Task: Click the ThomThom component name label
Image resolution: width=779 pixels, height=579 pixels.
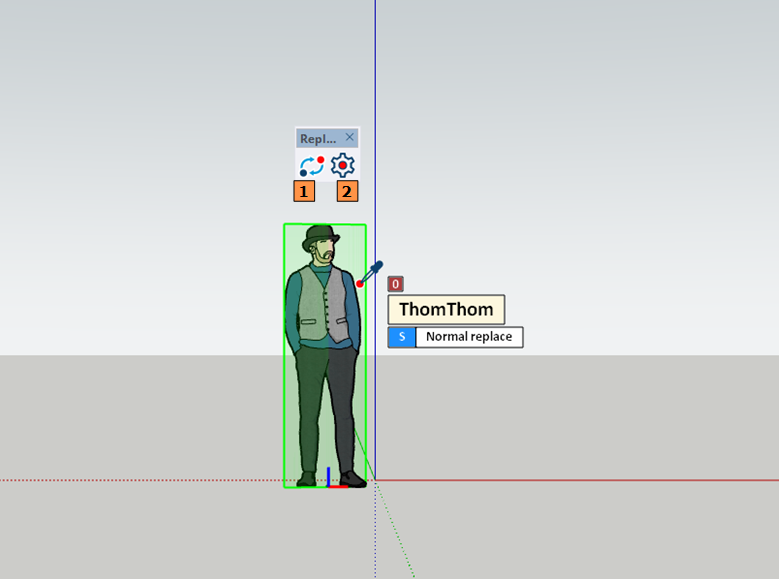Action: click(446, 310)
